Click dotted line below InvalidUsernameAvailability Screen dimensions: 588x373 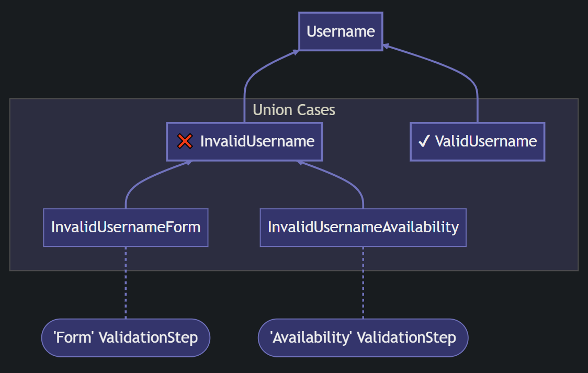click(x=363, y=282)
